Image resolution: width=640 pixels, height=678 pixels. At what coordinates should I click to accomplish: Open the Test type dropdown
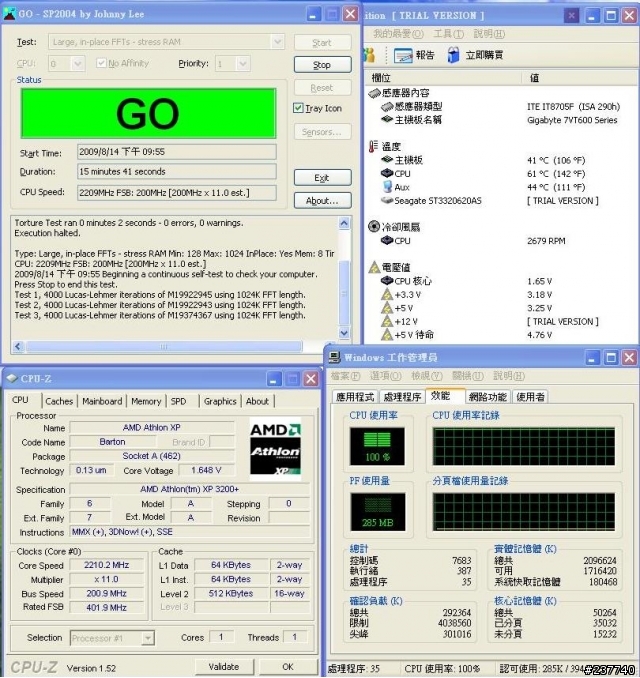click(x=278, y=42)
